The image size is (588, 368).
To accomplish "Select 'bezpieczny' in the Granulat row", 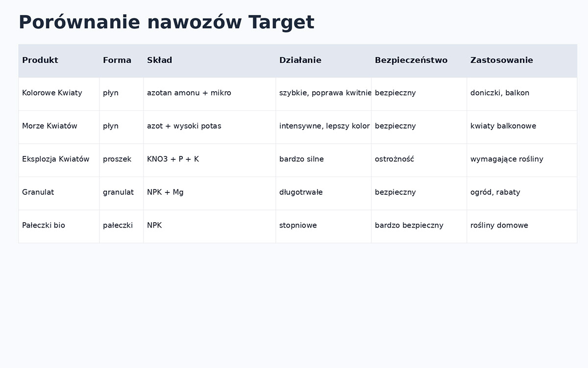I will pyautogui.click(x=419, y=193).
